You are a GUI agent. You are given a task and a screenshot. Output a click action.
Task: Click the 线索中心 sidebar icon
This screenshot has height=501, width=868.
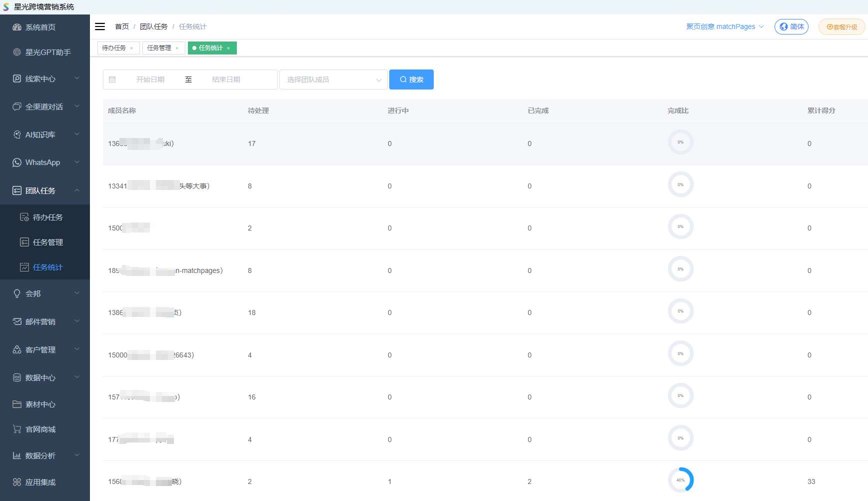click(x=17, y=78)
